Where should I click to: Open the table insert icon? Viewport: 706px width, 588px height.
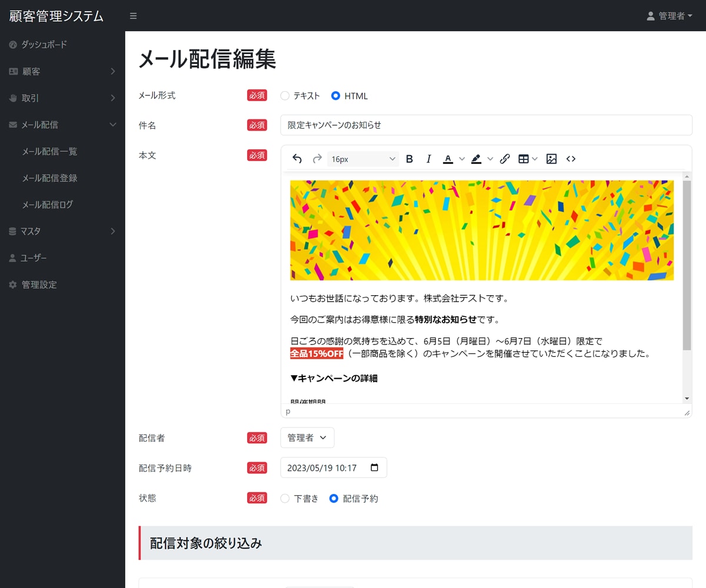pos(523,159)
